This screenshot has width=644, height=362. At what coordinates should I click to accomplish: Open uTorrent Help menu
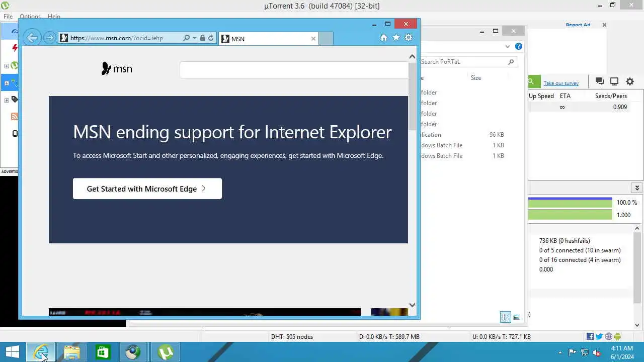point(54,17)
